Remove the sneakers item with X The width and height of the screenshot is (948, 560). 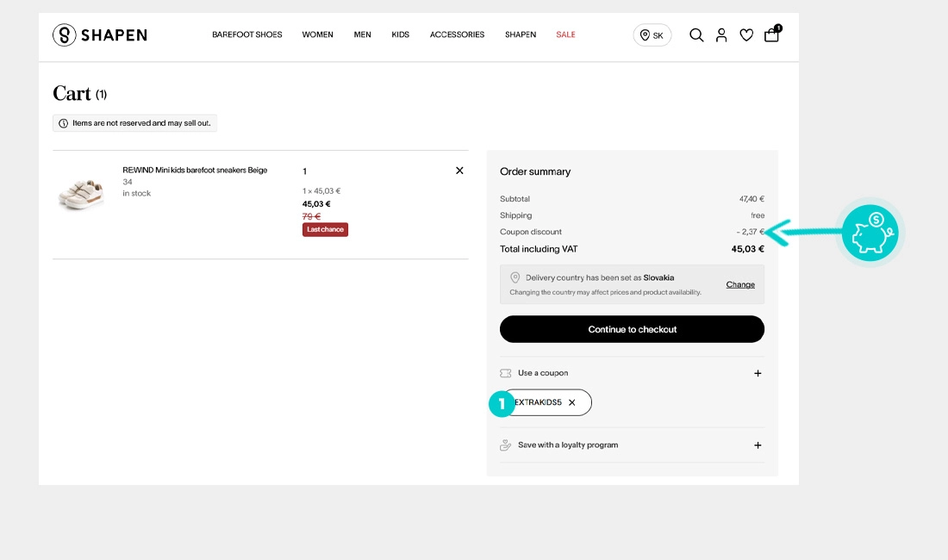[x=459, y=171]
